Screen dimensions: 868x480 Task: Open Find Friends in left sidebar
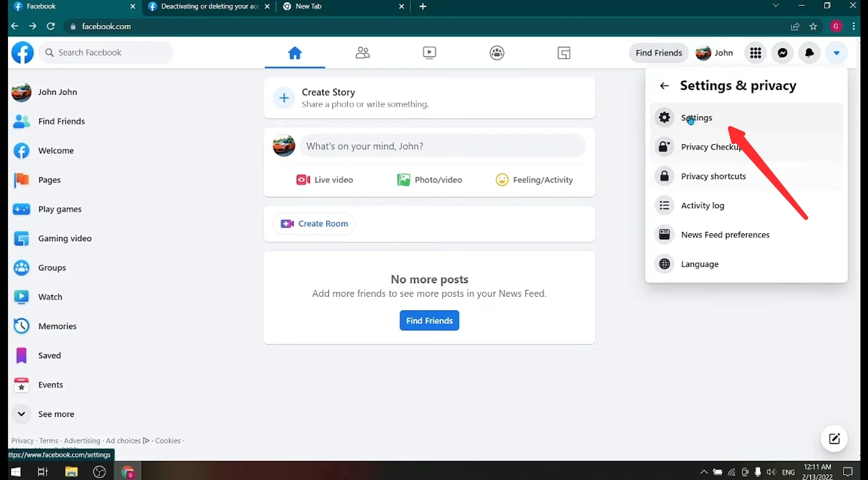coord(49,121)
